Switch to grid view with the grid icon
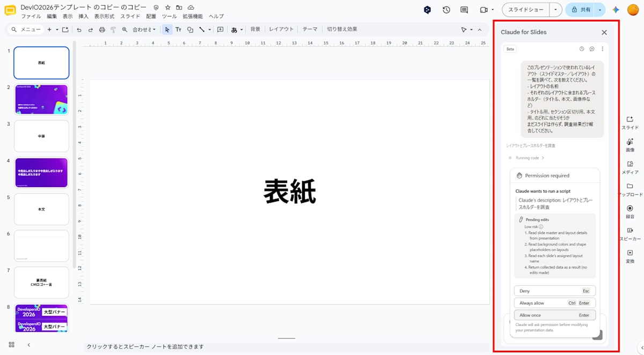The height and width of the screenshot is (355, 644). pos(12,344)
